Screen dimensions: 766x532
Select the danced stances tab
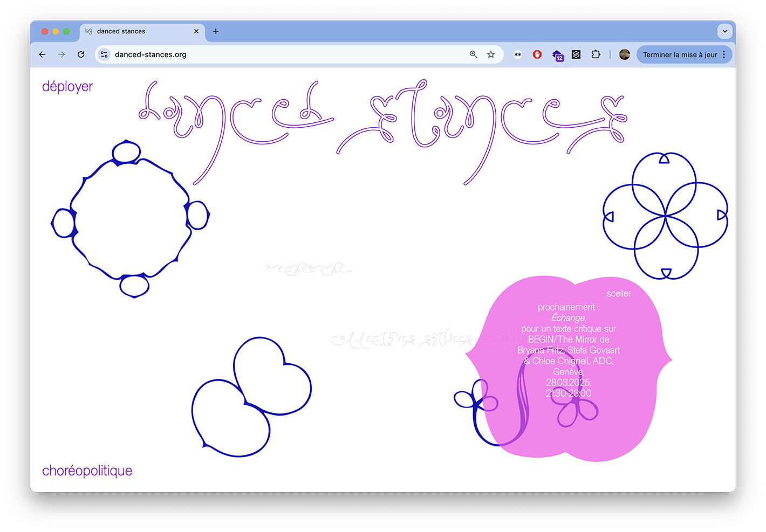(142, 31)
